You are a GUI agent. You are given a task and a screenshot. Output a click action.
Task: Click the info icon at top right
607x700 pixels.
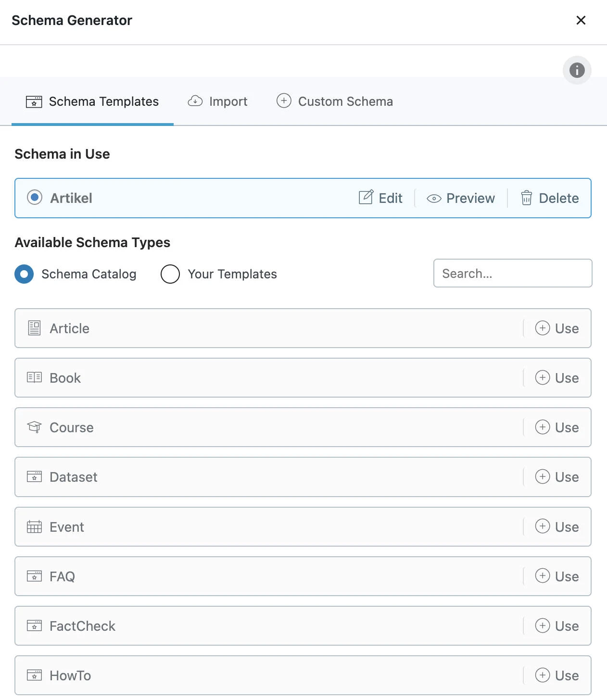pyautogui.click(x=577, y=70)
